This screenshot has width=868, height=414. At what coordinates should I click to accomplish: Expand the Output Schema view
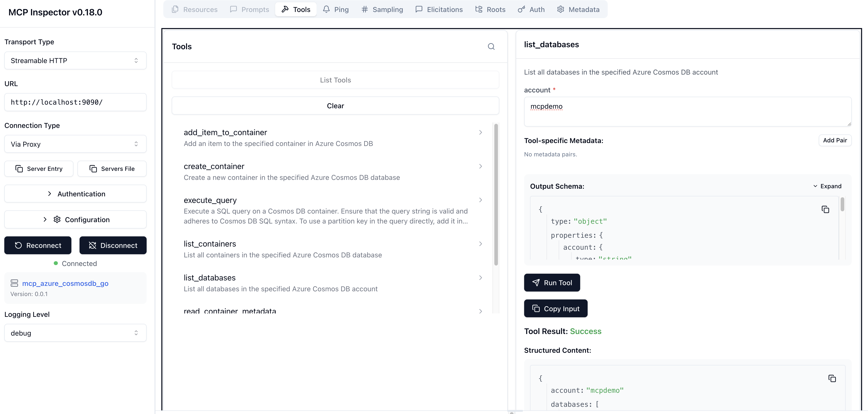click(827, 186)
